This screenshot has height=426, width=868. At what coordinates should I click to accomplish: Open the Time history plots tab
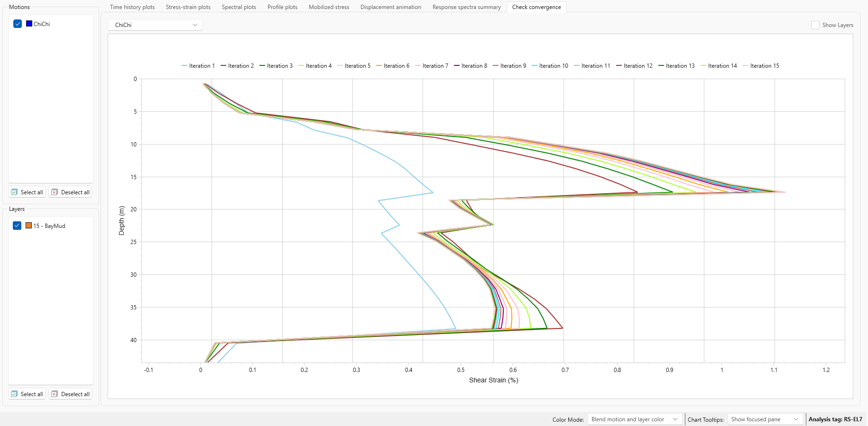pos(132,7)
